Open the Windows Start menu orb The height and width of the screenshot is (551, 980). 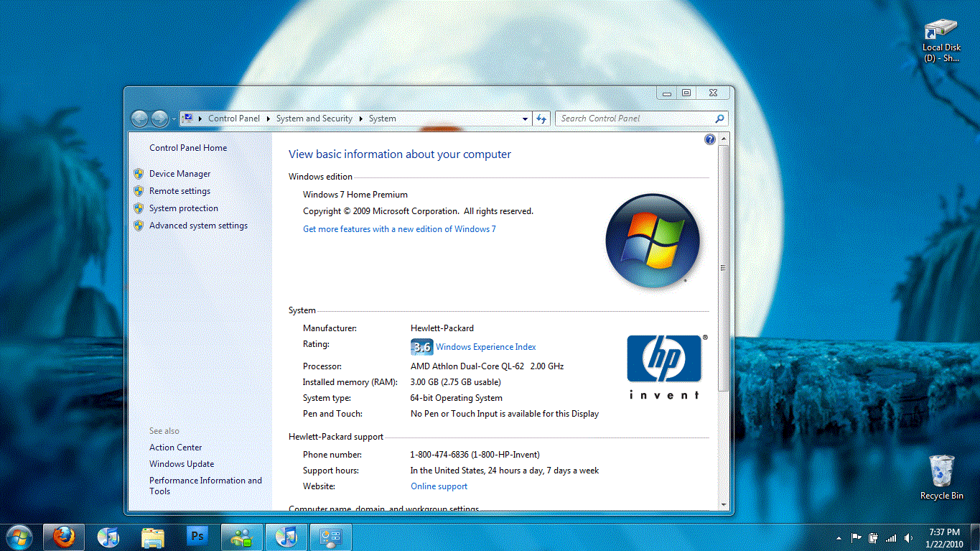click(x=19, y=536)
